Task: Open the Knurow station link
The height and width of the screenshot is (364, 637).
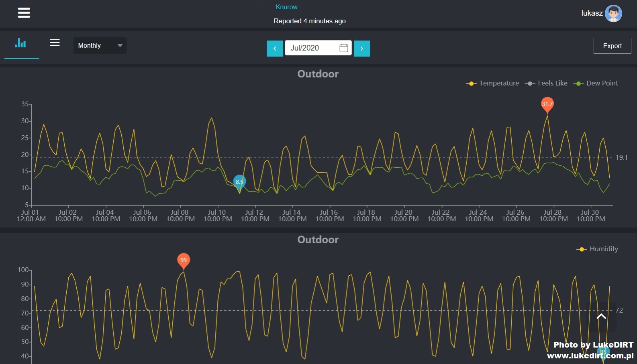Action: coord(286,7)
